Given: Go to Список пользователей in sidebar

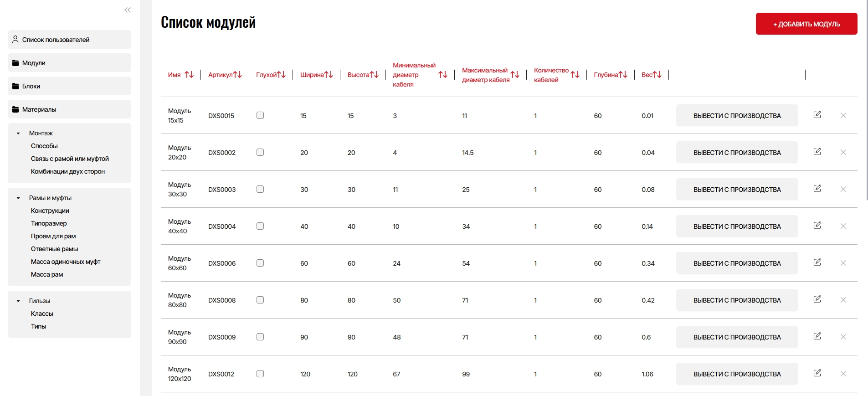Looking at the screenshot, I should [69, 40].
